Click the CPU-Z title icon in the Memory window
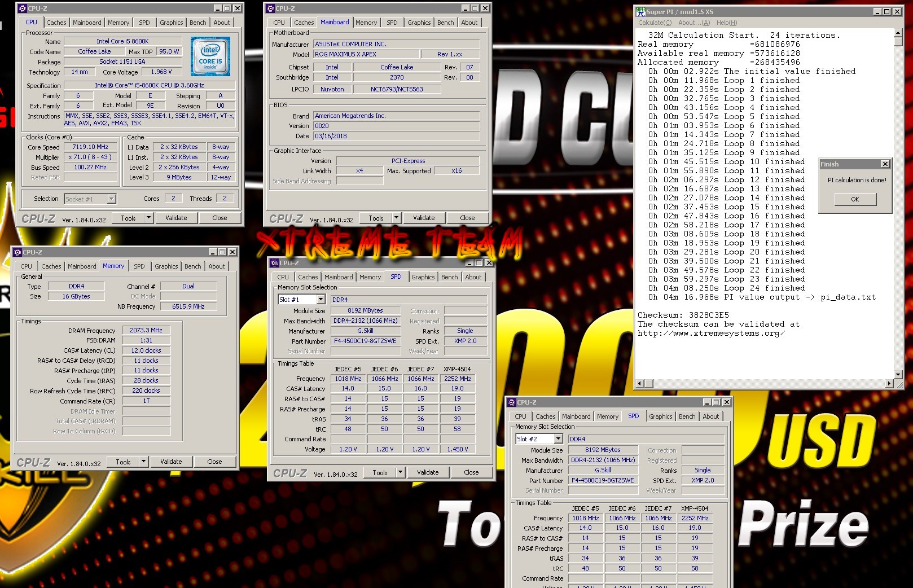Viewport: 913px width, 588px height. 17,252
